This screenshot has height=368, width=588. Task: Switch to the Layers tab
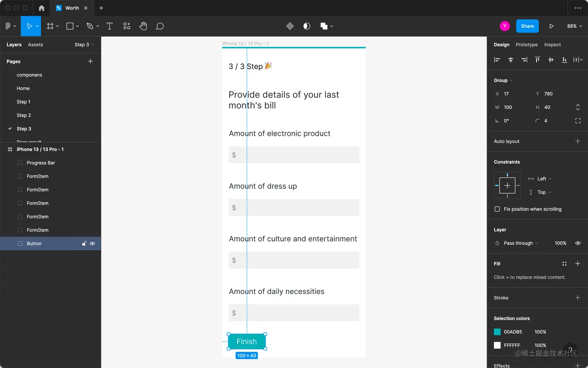[14, 44]
